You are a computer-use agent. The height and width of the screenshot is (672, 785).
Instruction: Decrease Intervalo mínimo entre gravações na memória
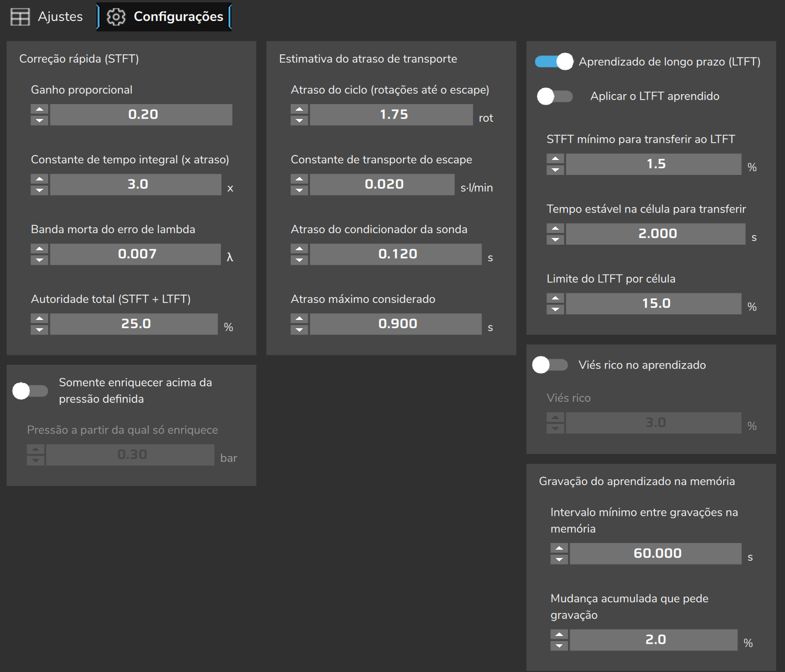click(x=559, y=559)
